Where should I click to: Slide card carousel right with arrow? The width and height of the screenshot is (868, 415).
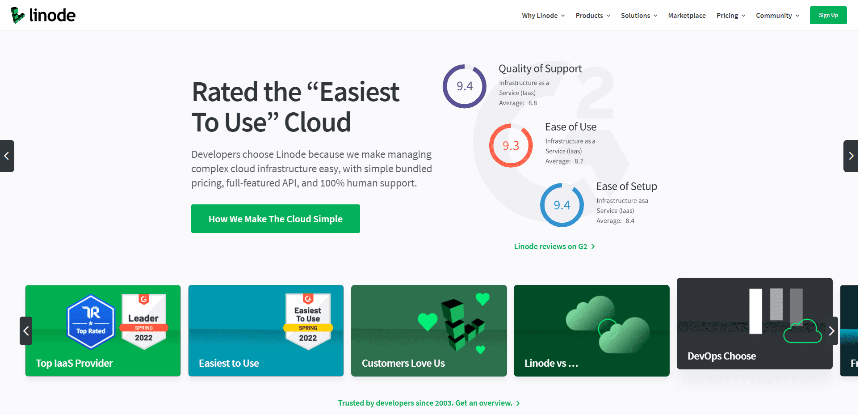pyautogui.click(x=831, y=331)
